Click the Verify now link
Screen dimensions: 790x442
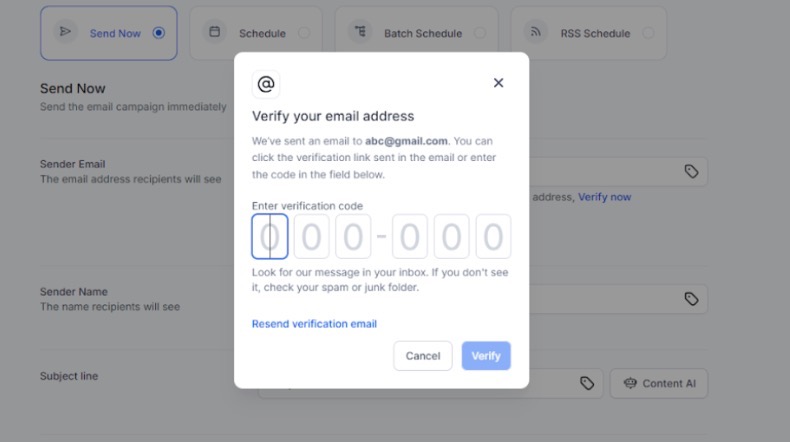tap(605, 197)
